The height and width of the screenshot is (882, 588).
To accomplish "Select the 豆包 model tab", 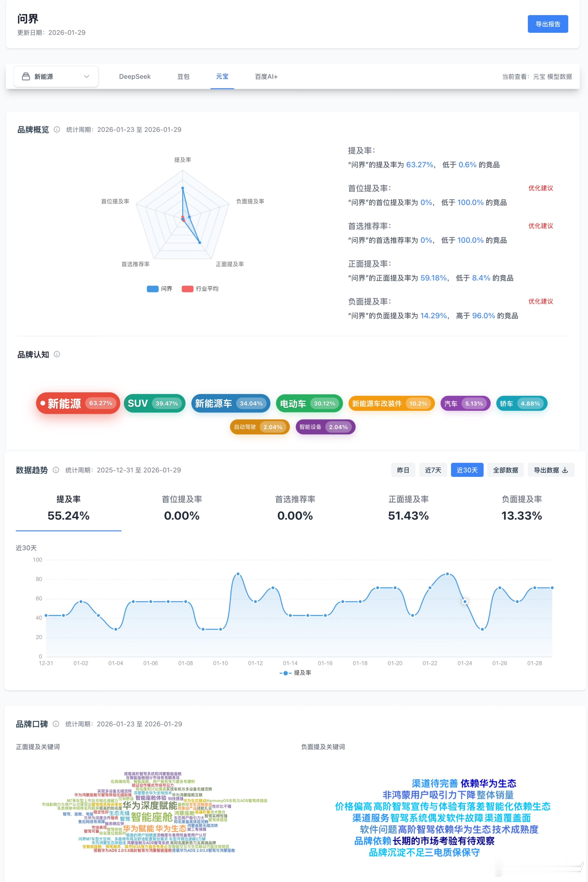I will pos(183,76).
